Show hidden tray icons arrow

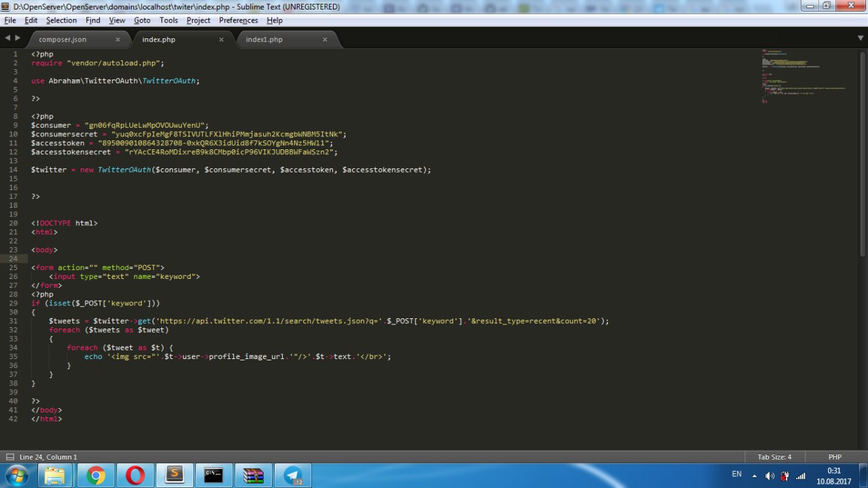coord(754,476)
